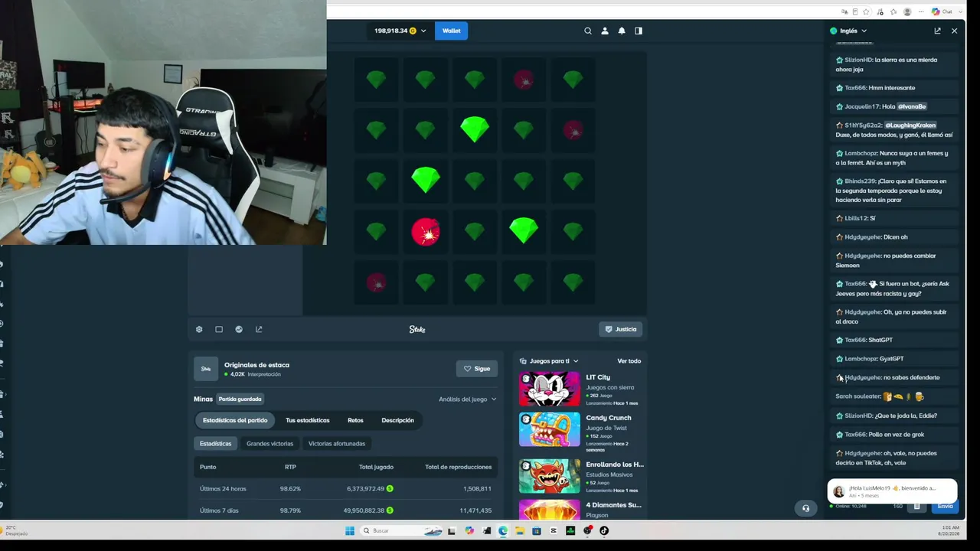Click the Sigue follow button

tap(477, 369)
